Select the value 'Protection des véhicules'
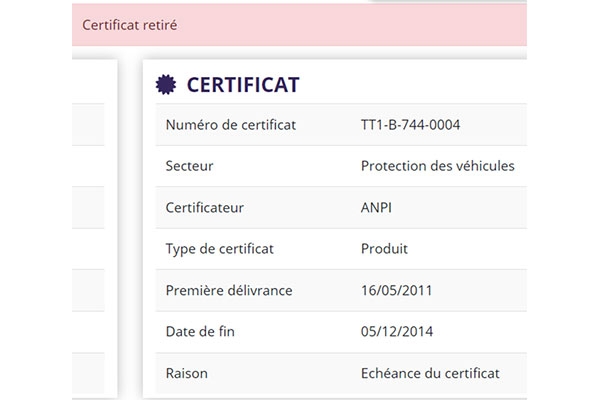 (438, 166)
